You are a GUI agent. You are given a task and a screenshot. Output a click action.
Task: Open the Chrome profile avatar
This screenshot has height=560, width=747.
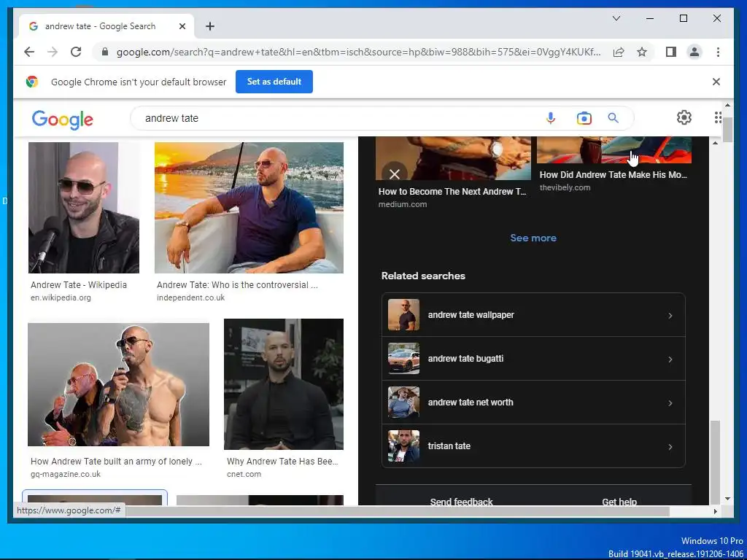694,52
